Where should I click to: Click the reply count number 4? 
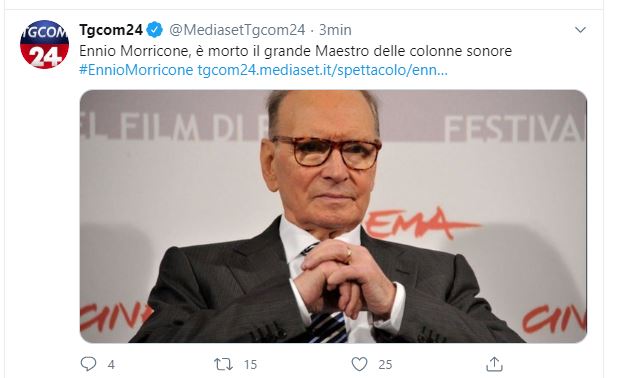click(x=111, y=365)
